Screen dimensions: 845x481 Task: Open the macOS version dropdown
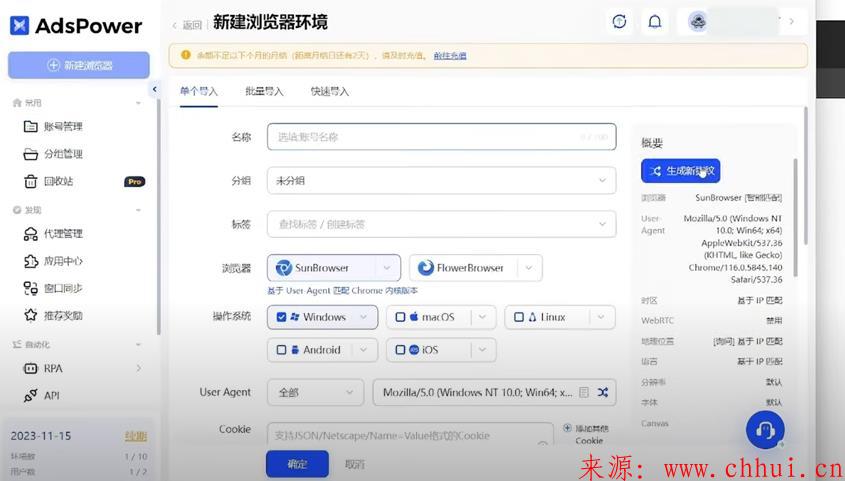pos(482,317)
